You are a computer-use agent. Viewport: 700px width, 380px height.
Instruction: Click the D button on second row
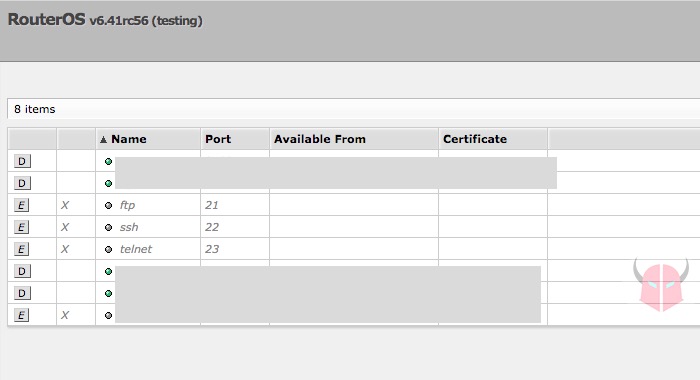[x=22, y=183]
